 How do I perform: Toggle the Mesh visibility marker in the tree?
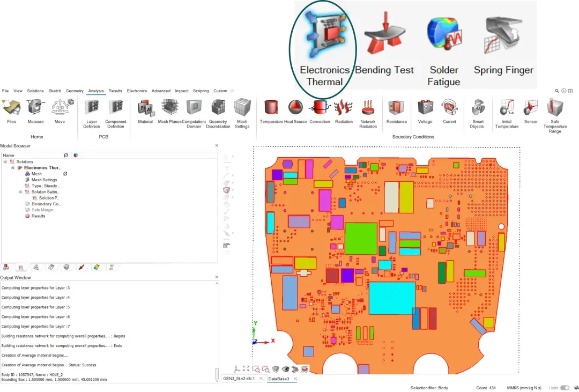65,174
